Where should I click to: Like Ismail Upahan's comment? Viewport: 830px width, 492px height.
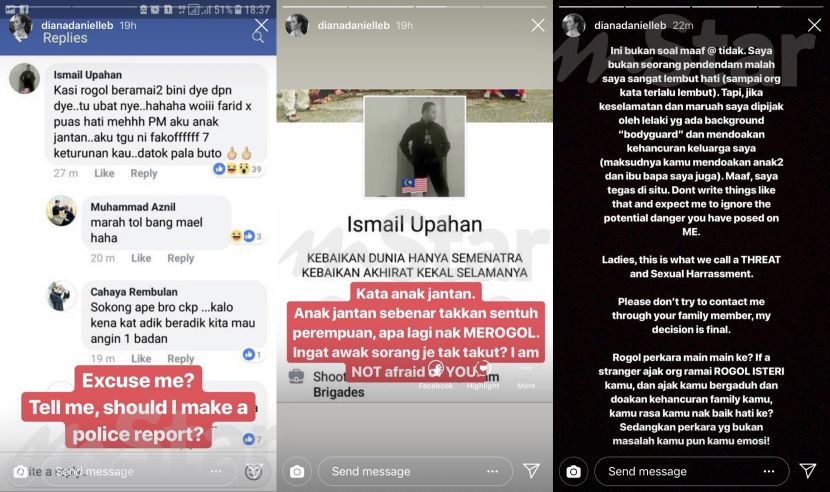(x=104, y=173)
